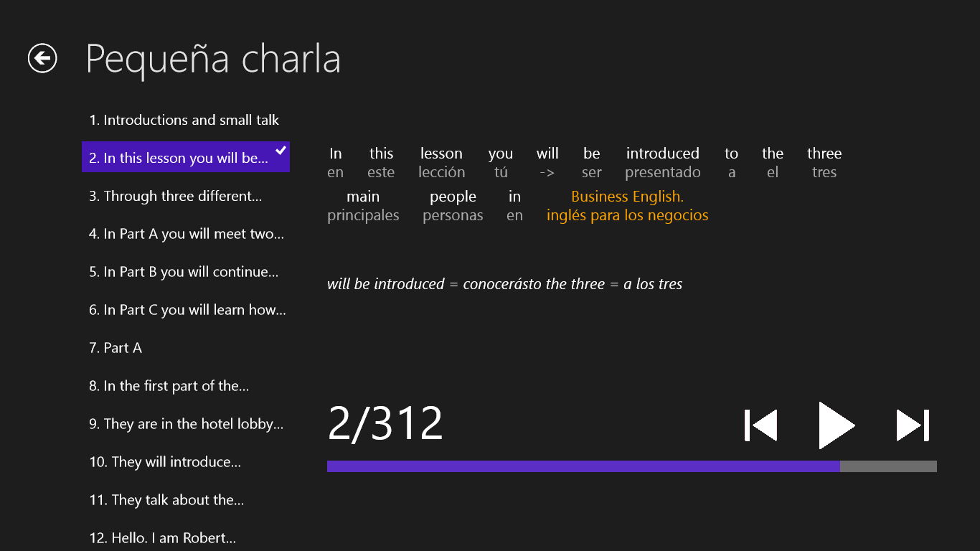This screenshot has width=980, height=551.
Task: Open item 10 They will introduce
Action: [165, 462]
